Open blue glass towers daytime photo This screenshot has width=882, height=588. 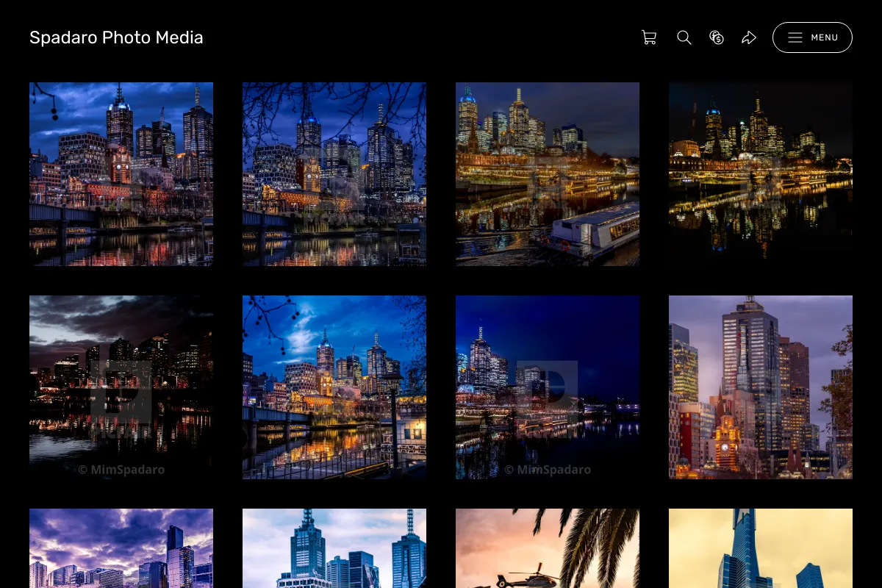click(334, 548)
